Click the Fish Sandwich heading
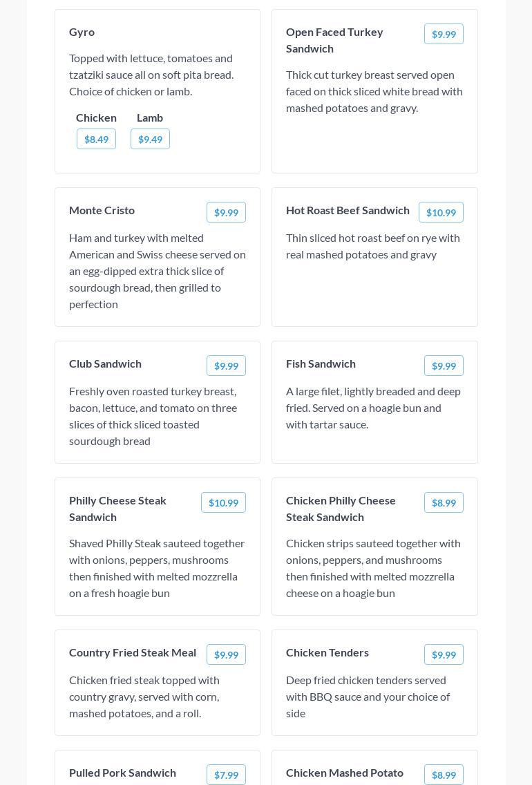This screenshot has height=785, width=532. (321, 363)
